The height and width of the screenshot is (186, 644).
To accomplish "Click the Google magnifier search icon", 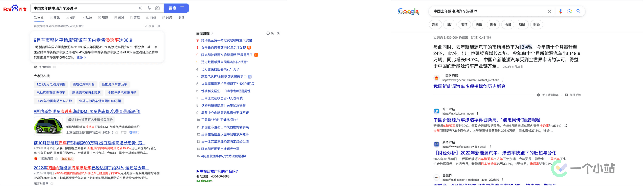I will pyautogui.click(x=579, y=11).
